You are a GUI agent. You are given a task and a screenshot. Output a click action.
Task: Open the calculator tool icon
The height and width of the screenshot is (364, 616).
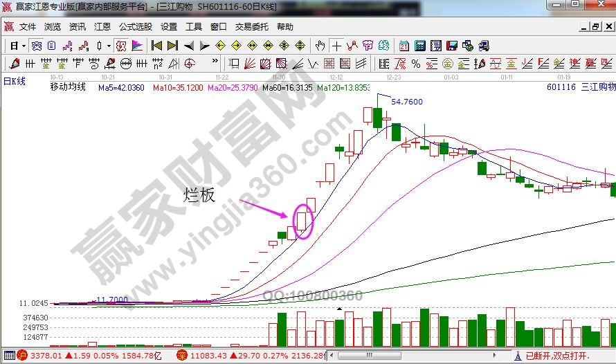click(420, 46)
